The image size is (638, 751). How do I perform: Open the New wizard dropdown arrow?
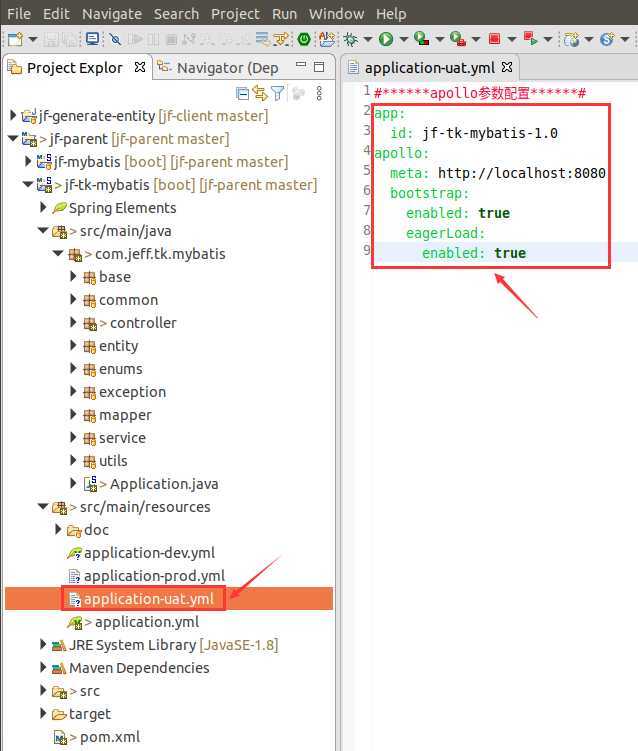click(x=32, y=39)
